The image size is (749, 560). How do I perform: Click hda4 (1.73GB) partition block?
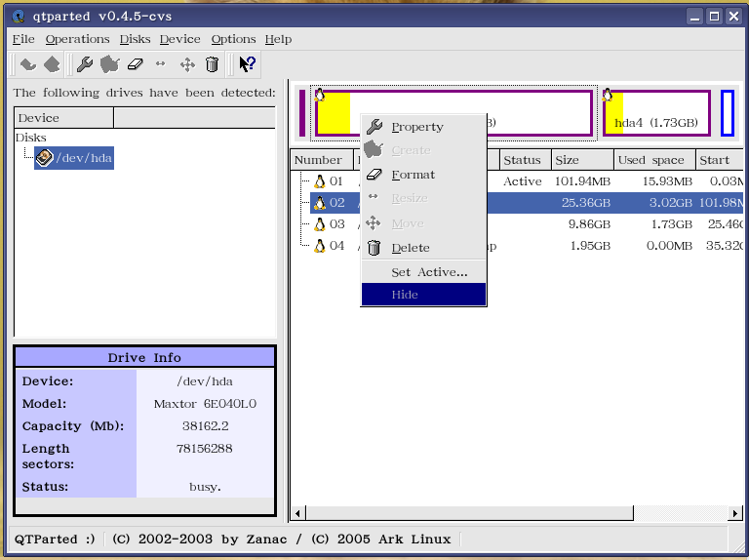(x=656, y=113)
